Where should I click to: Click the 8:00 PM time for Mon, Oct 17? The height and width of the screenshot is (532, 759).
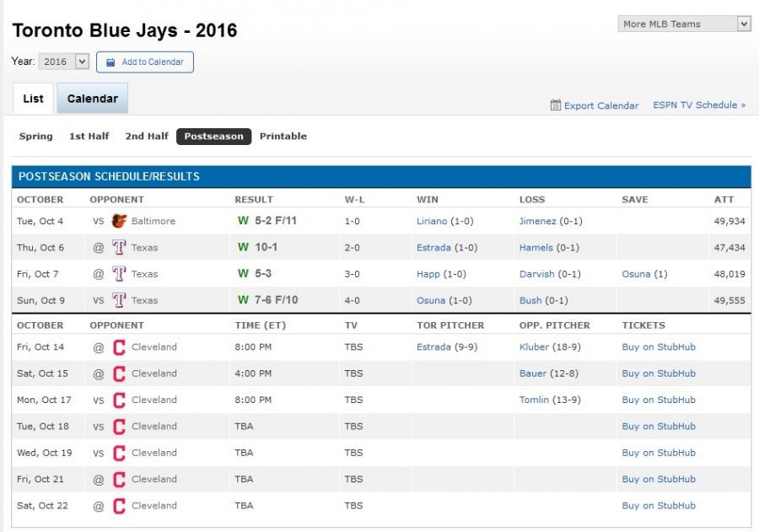[253, 400]
